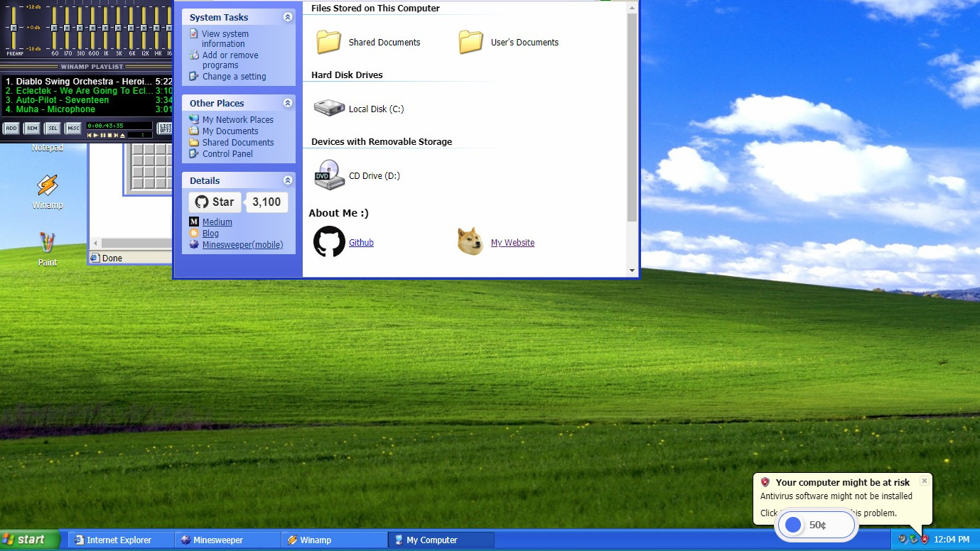Click the GitHub Star button
Viewport: 980px width, 551px height.
pyautogui.click(x=215, y=202)
